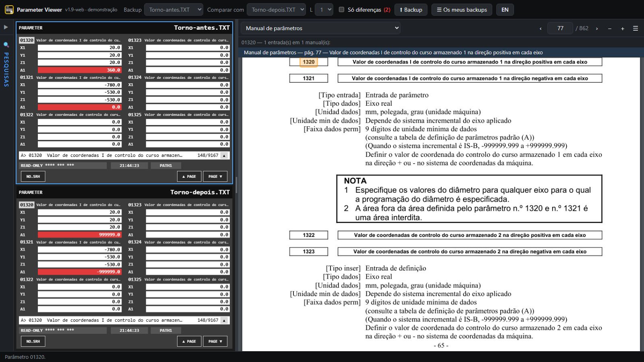Click the manual page number field 77

pos(560,28)
